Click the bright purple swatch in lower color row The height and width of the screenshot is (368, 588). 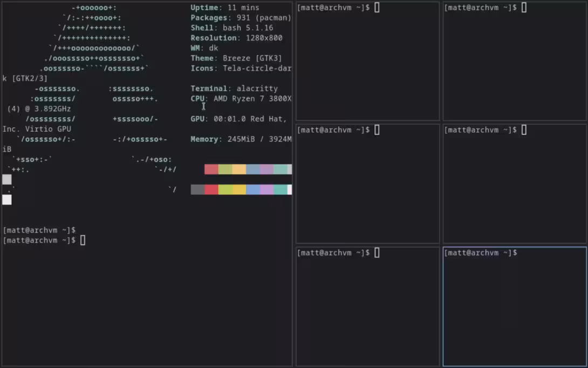point(266,190)
